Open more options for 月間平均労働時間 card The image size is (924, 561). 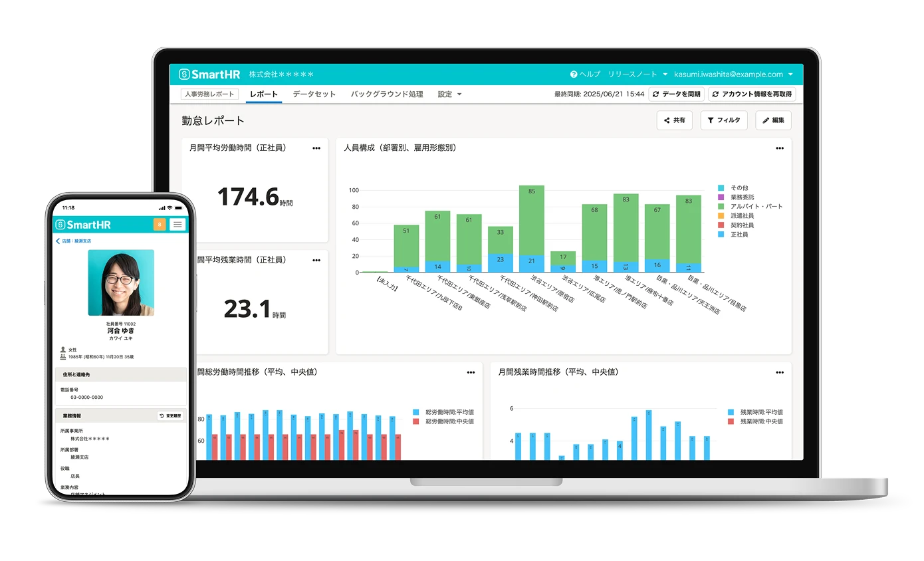[x=316, y=148]
